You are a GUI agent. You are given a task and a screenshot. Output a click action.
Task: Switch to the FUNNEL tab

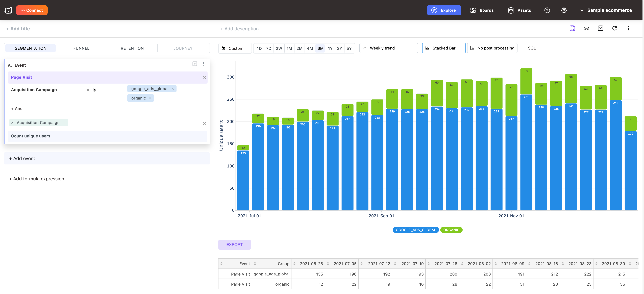[81, 48]
